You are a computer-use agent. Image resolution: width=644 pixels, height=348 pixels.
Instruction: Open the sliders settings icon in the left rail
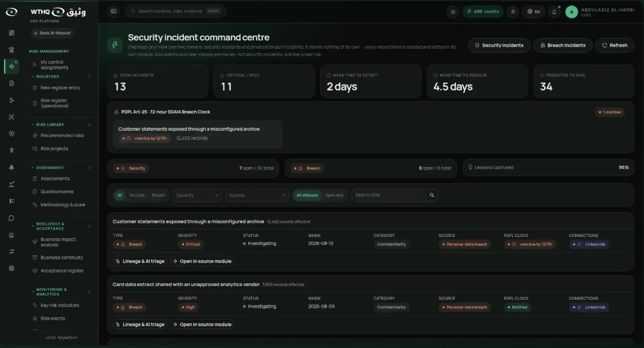(x=11, y=252)
